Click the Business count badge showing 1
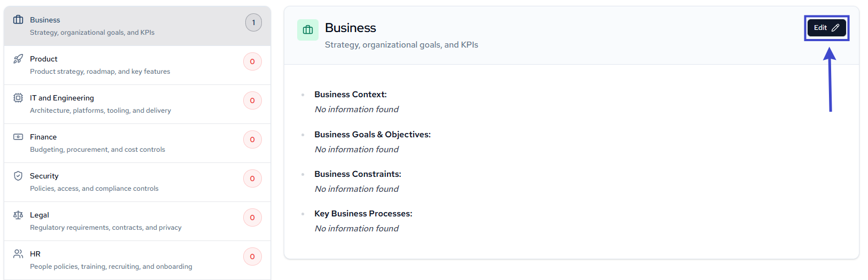The height and width of the screenshot is (280, 868). click(253, 22)
